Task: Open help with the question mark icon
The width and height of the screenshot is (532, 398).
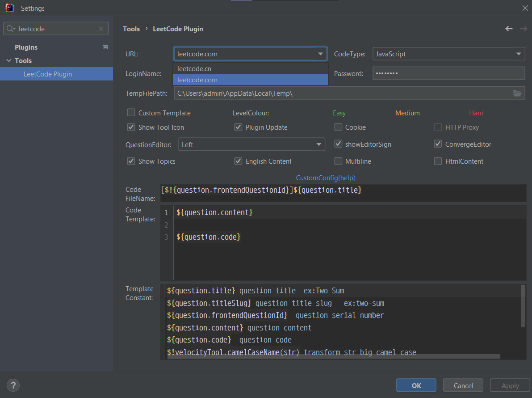Action: coord(13,385)
